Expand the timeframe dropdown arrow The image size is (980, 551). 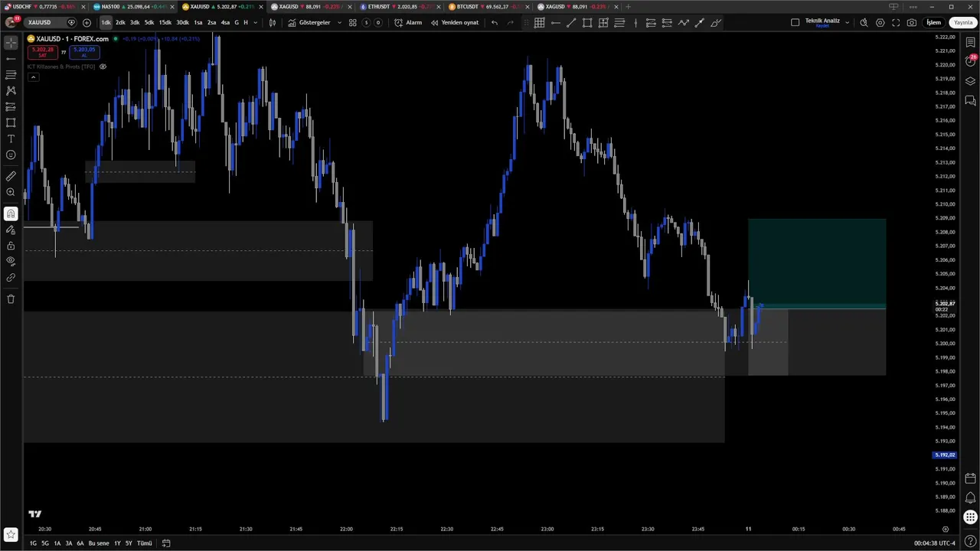[254, 22]
